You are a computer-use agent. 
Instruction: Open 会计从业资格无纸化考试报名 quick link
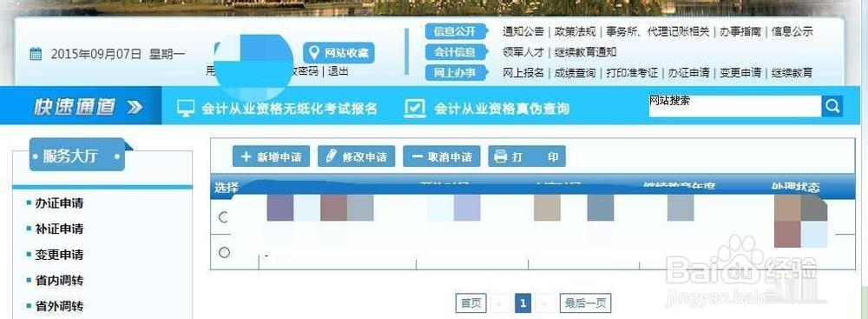289,108
